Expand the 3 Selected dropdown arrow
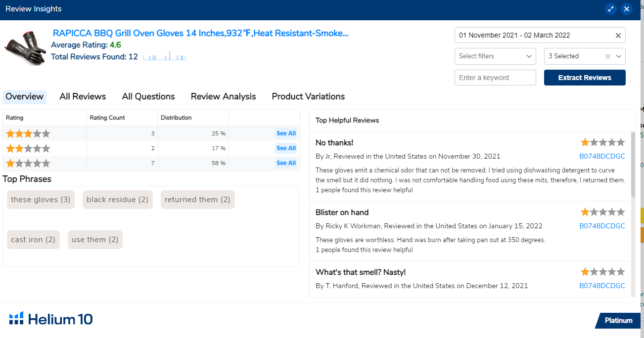Image resolution: width=644 pixels, height=338 pixels. click(619, 56)
